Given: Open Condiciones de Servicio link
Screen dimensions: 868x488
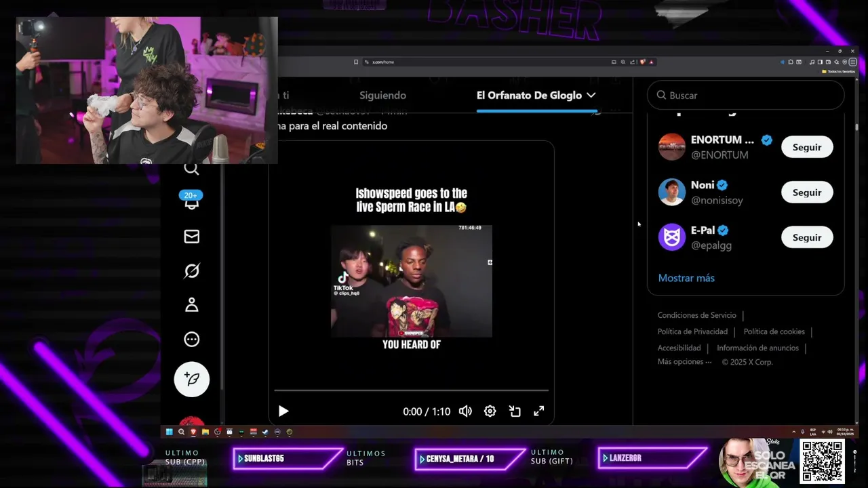Looking at the screenshot, I should point(696,315).
